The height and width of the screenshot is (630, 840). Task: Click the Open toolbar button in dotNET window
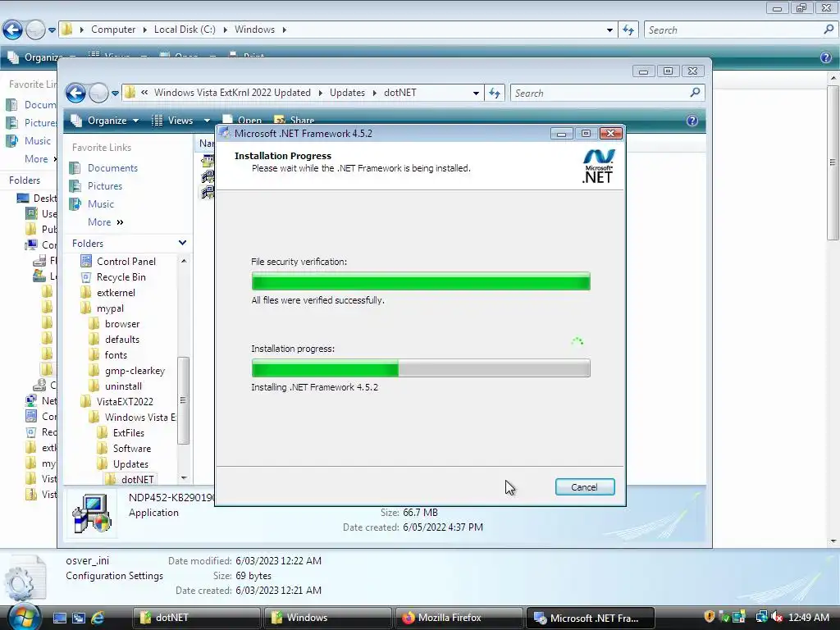pos(243,121)
